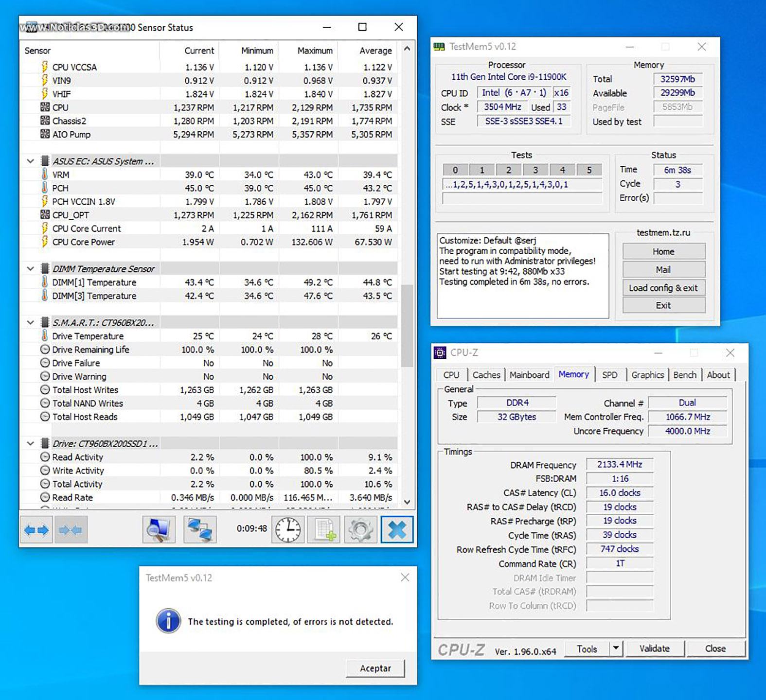Image resolution: width=766 pixels, height=700 pixels.
Task: Click the logging sheet with plus icon
Action: pyautogui.click(x=324, y=530)
